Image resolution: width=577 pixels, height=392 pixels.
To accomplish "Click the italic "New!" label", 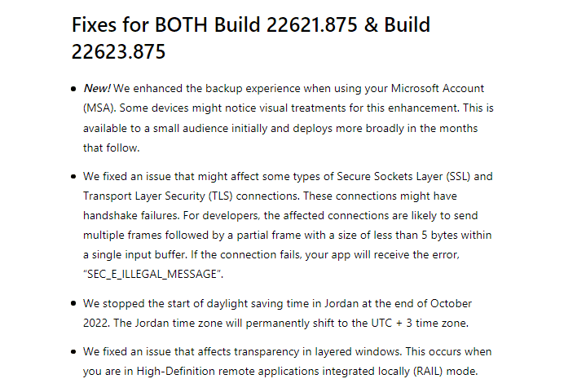I will click(97, 88).
